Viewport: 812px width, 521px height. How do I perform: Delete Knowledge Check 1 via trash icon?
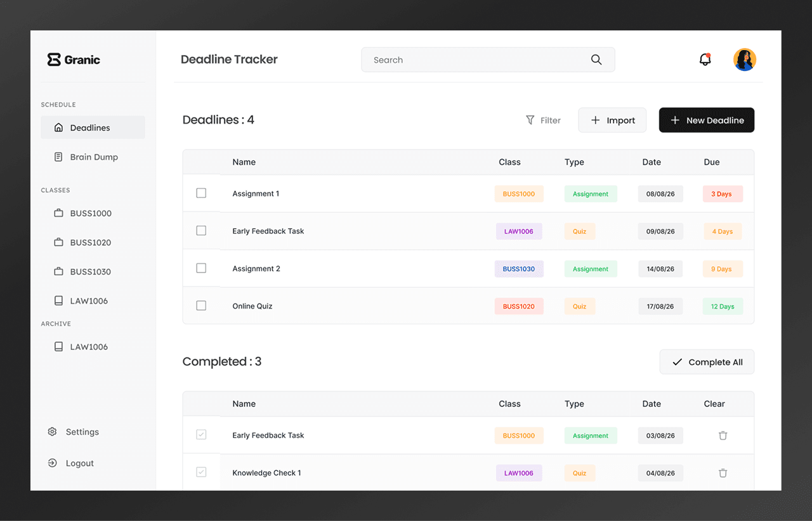pyautogui.click(x=723, y=473)
